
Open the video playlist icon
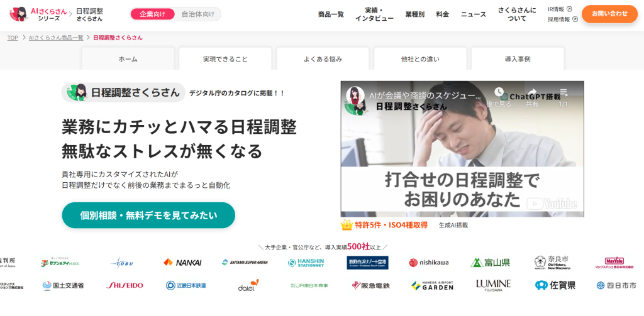[564, 92]
